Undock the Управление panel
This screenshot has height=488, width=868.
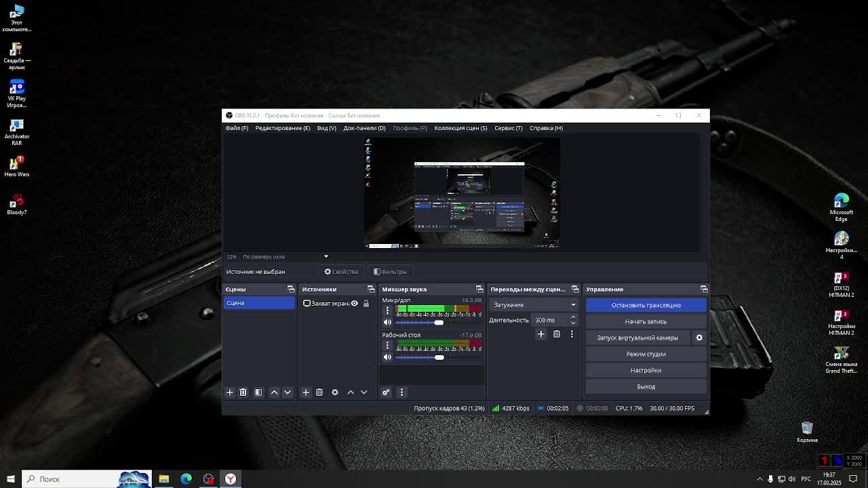(704, 289)
